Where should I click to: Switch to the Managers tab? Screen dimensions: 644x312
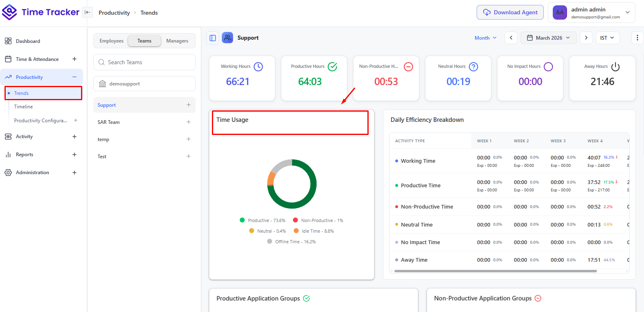point(177,41)
